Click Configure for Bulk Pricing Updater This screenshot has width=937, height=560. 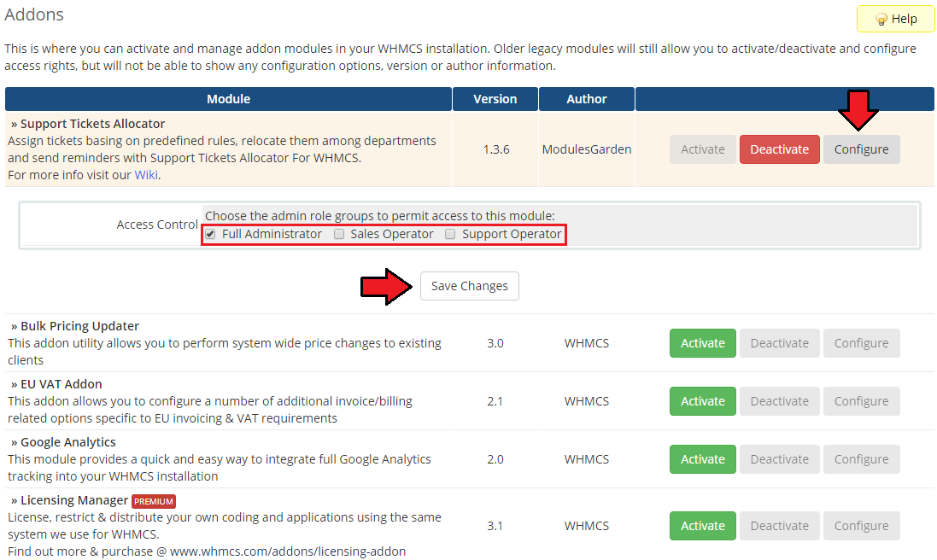pyautogui.click(x=861, y=343)
